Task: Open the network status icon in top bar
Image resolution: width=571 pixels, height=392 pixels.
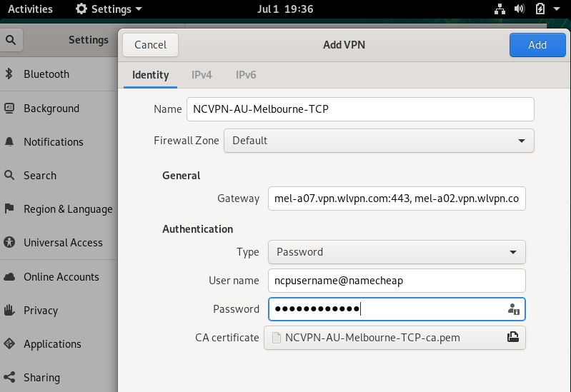Action: click(x=500, y=9)
